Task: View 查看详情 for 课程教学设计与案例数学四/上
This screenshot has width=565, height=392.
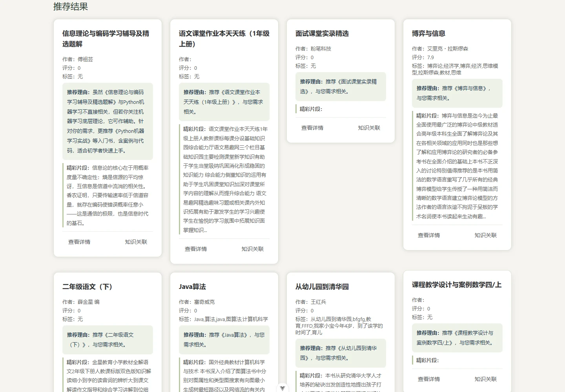Action: (429, 379)
